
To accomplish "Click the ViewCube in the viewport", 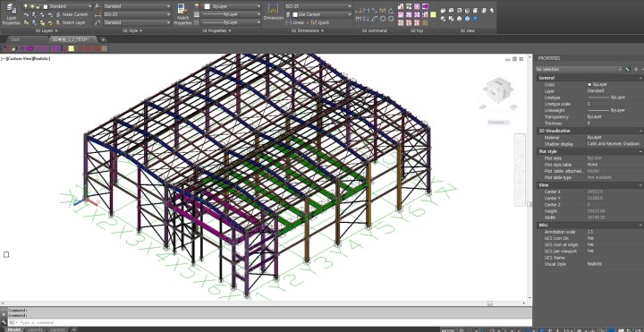I will click(498, 91).
